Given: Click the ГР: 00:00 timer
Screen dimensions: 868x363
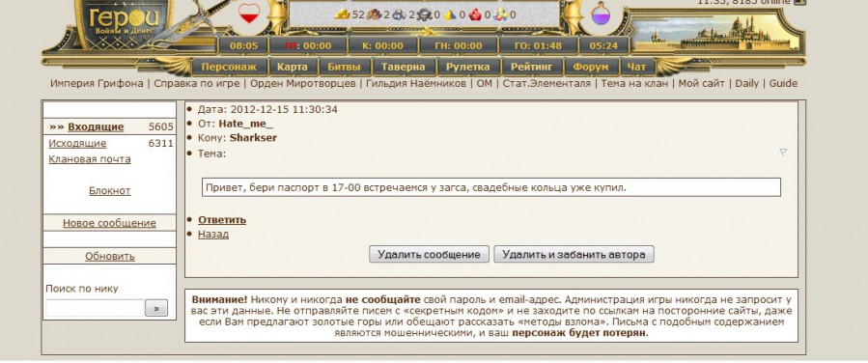Looking at the screenshot, I should coord(308,46).
